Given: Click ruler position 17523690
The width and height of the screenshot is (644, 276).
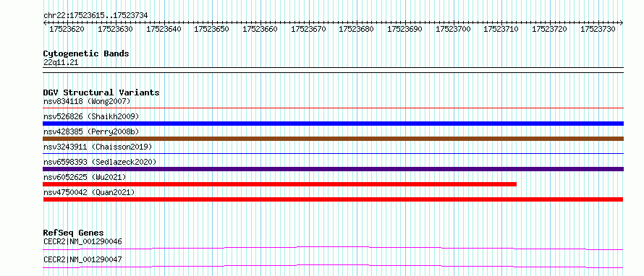Looking at the screenshot, I should pos(405,29).
